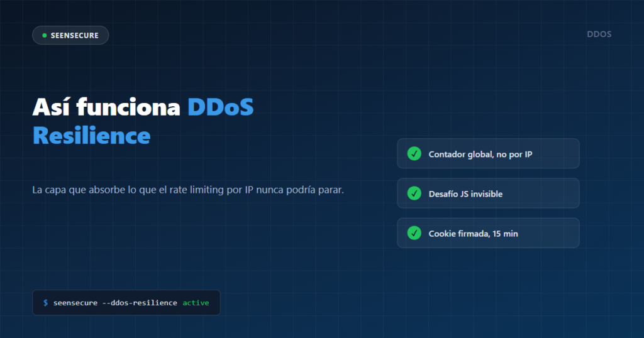Click the green checkmark beside Contador global
This screenshot has height=338, width=644.
(414, 154)
